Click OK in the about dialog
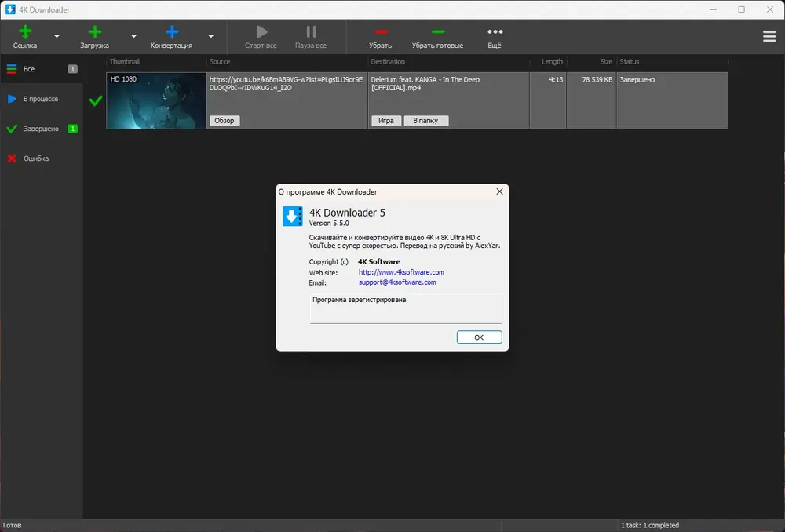 coord(479,337)
